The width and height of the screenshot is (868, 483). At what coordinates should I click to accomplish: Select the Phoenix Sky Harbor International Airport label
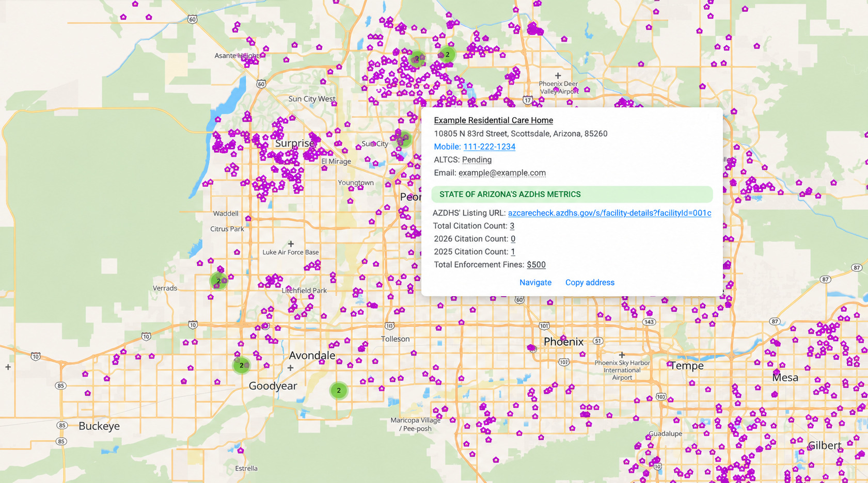pyautogui.click(x=622, y=370)
